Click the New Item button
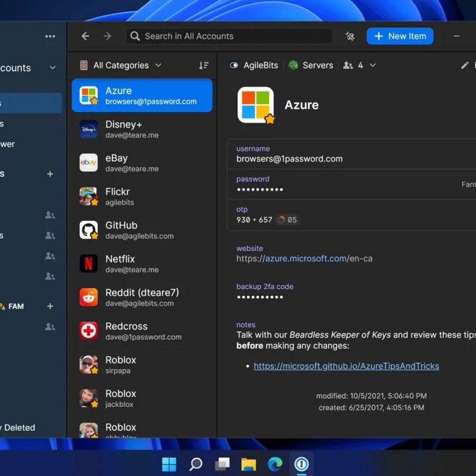Image resolution: width=476 pixels, height=476 pixels. (x=400, y=36)
